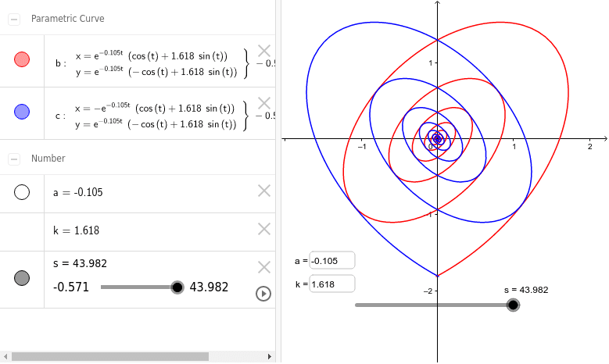Image resolution: width=609 pixels, height=364 pixels.
Task: Click slider maximum value 43.982
Action: 209,287
